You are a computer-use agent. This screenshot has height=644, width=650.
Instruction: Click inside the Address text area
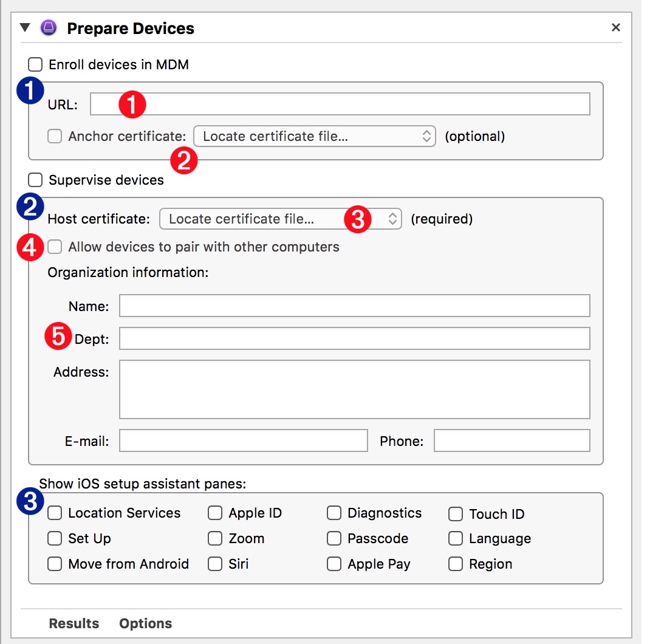[354, 389]
